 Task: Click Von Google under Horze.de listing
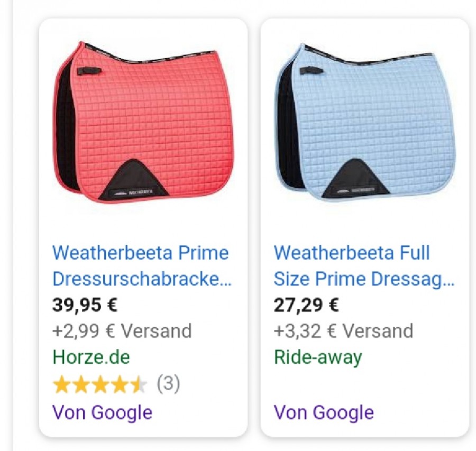(x=102, y=412)
